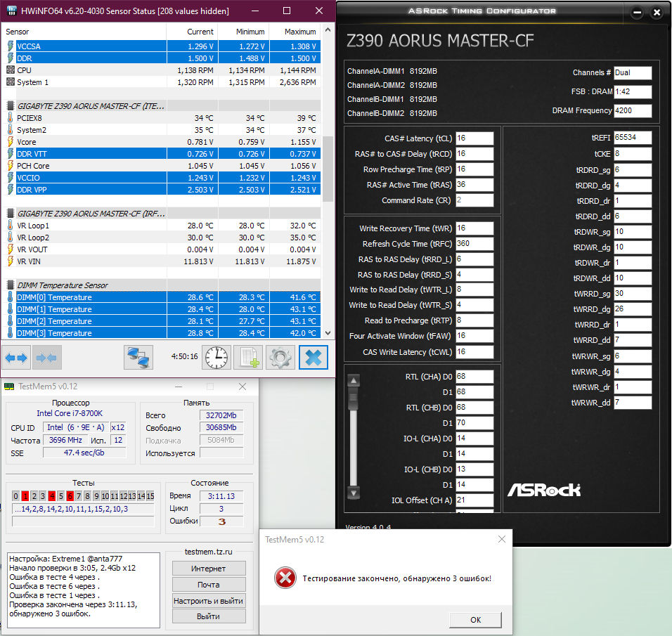Image resolution: width=672 pixels, height=636 pixels.
Task: Select test 0 box in TestMem5
Action: tap(16, 496)
